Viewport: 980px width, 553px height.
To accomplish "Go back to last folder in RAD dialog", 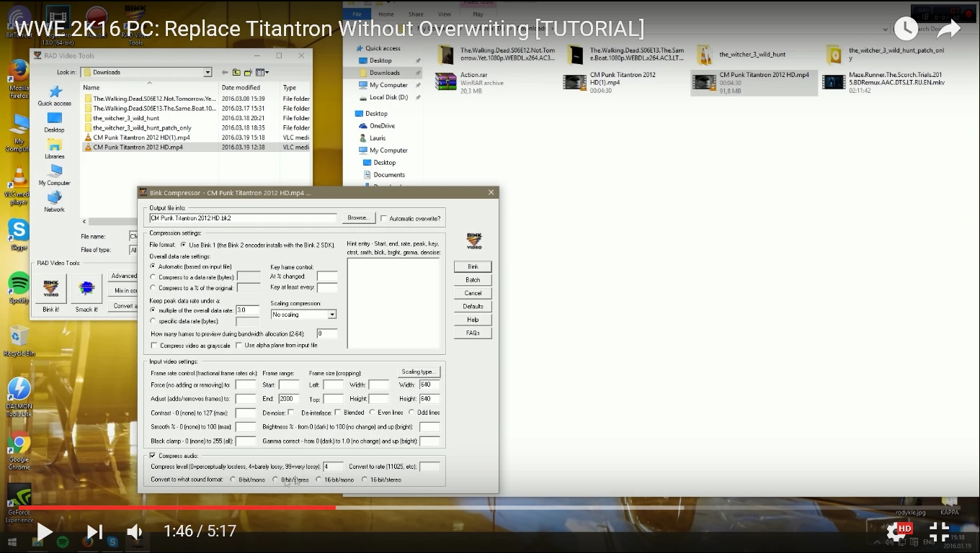I will [225, 72].
